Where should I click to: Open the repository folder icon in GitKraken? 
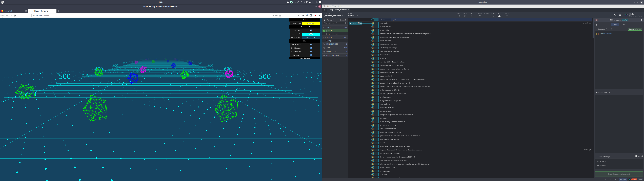(x=325, y=10)
